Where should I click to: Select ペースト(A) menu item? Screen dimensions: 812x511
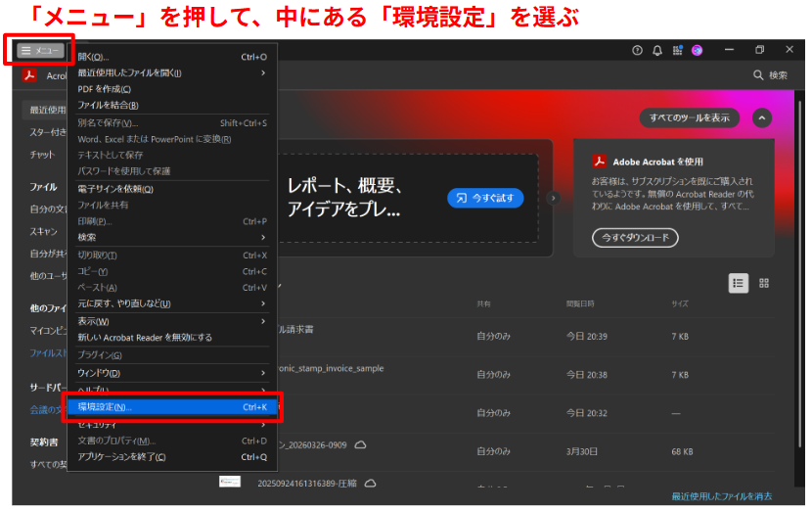172,288
